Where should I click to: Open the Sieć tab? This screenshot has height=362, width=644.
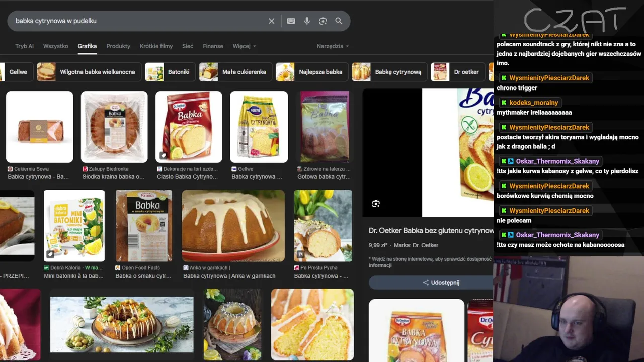pyautogui.click(x=188, y=46)
